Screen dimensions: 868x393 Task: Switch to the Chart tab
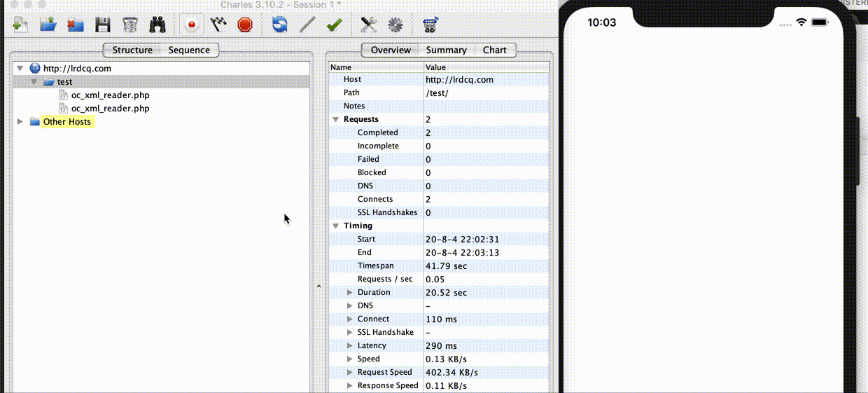point(494,50)
